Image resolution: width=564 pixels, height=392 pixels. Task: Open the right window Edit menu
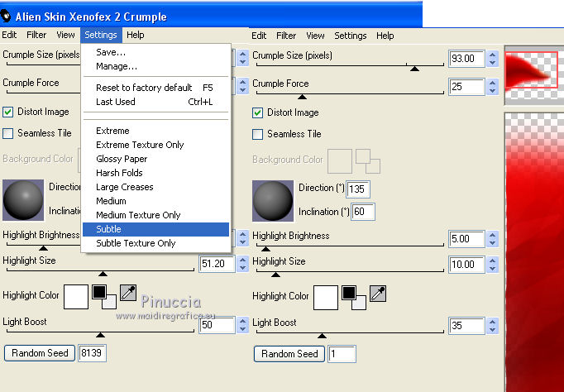[259, 36]
